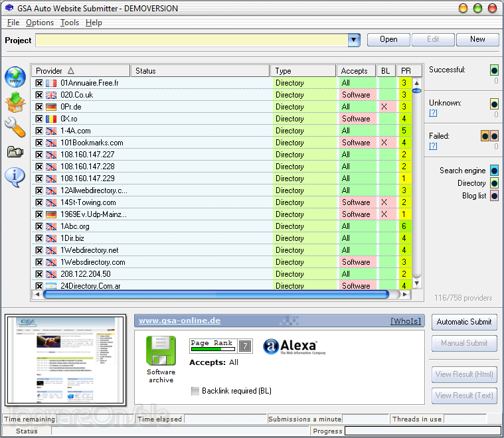The image size is (504, 438).
Task: Click the Directory color swatch
Action: [494, 183]
